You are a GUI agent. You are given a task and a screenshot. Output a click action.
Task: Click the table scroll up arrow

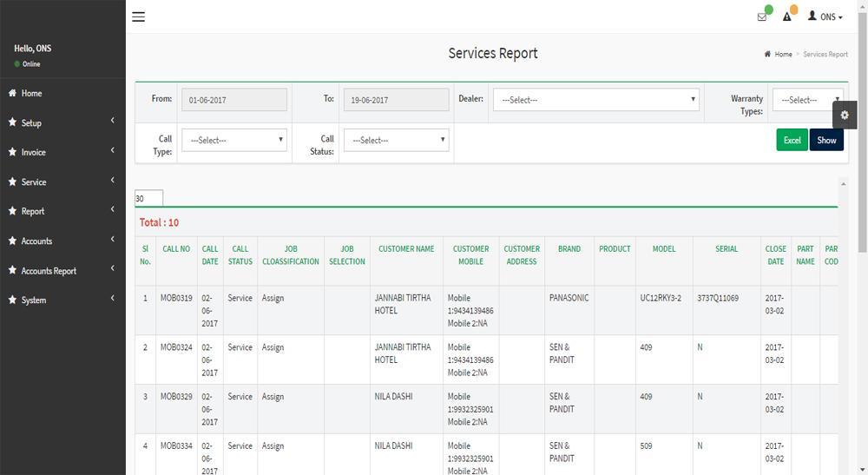[x=843, y=184]
